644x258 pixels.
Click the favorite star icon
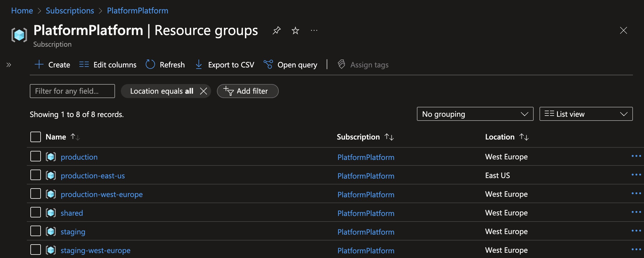[295, 30]
